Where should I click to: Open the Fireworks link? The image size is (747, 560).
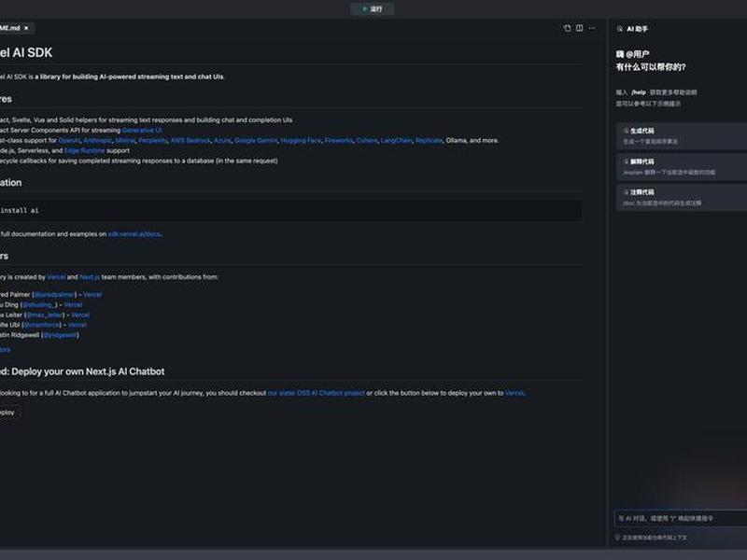339,141
